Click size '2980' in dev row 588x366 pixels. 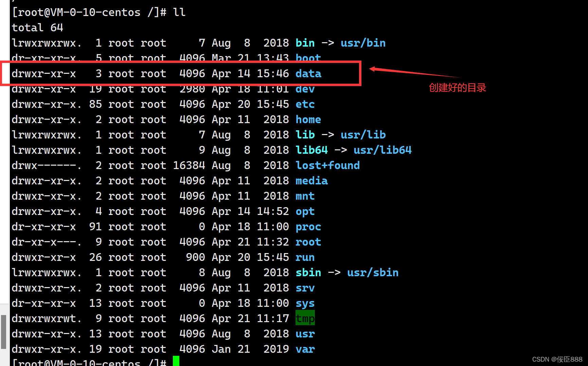192,89
